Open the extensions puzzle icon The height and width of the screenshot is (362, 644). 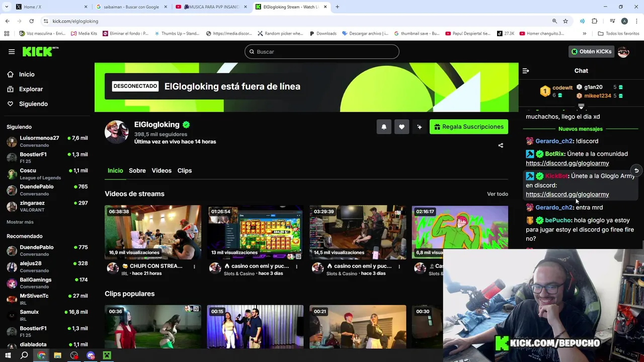[595, 21]
